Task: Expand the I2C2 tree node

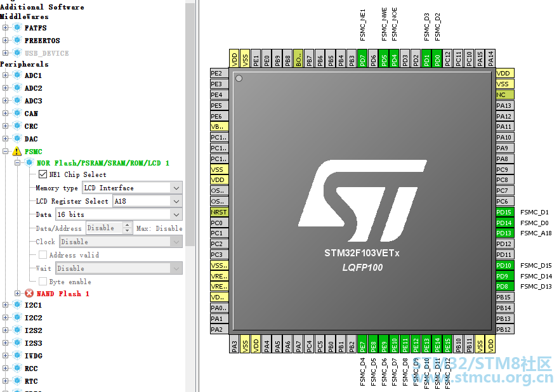Action: (5, 318)
